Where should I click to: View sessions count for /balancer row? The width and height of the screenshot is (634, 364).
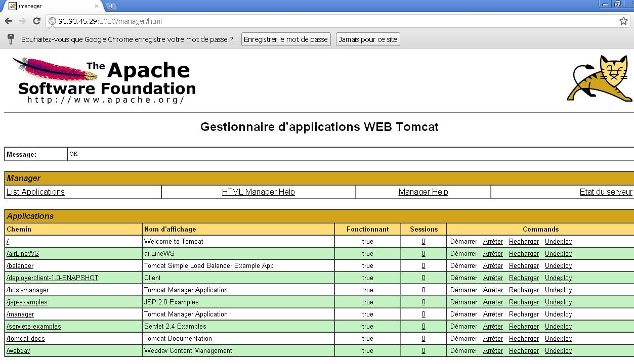(x=424, y=266)
